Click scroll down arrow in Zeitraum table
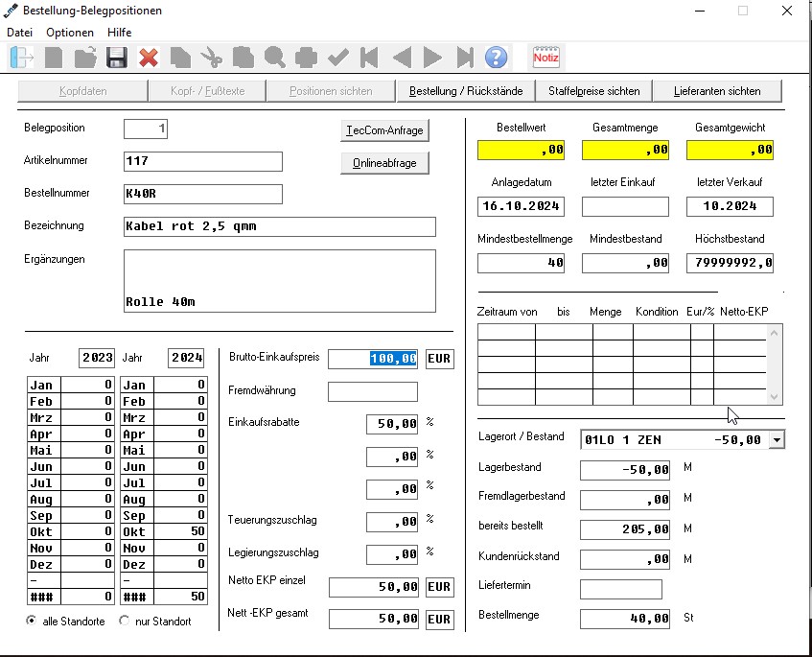Image resolution: width=812 pixels, height=657 pixels. coord(774,397)
